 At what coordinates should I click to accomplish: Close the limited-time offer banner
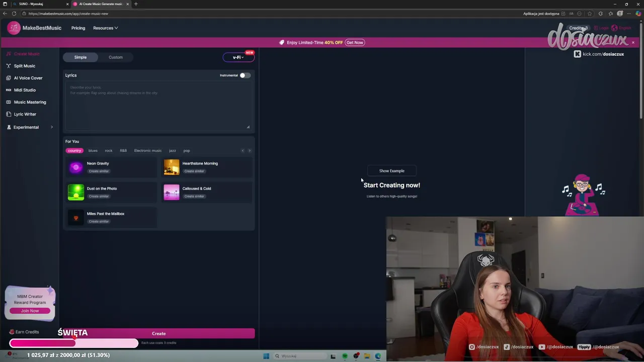(633, 43)
